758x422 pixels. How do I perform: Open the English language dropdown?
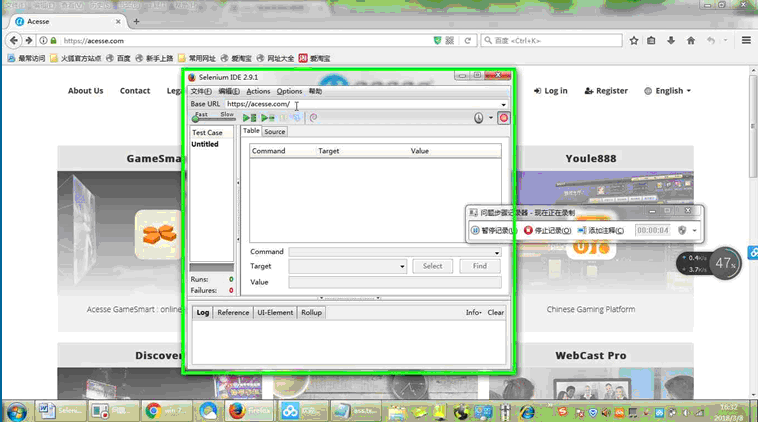pyautogui.click(x=668, y=91)
